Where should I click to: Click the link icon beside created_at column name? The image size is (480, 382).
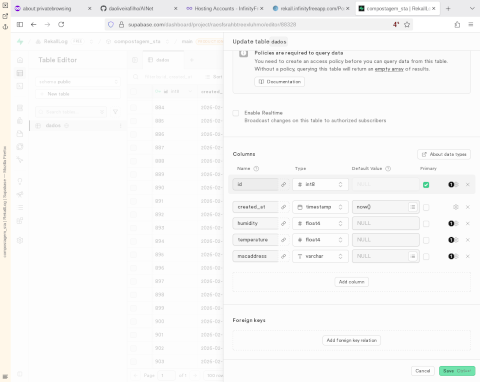click(x=283, y=207)
